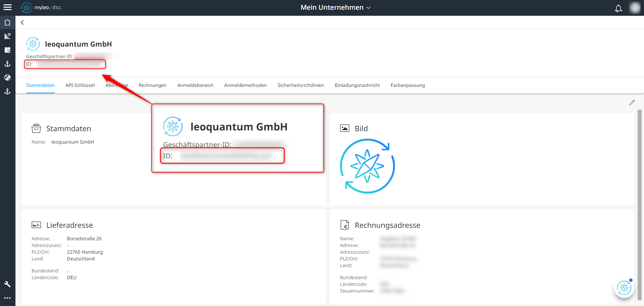Screen dimensions: 644x306
Task: Show more options via ellipsis icon
Action: 7,298
